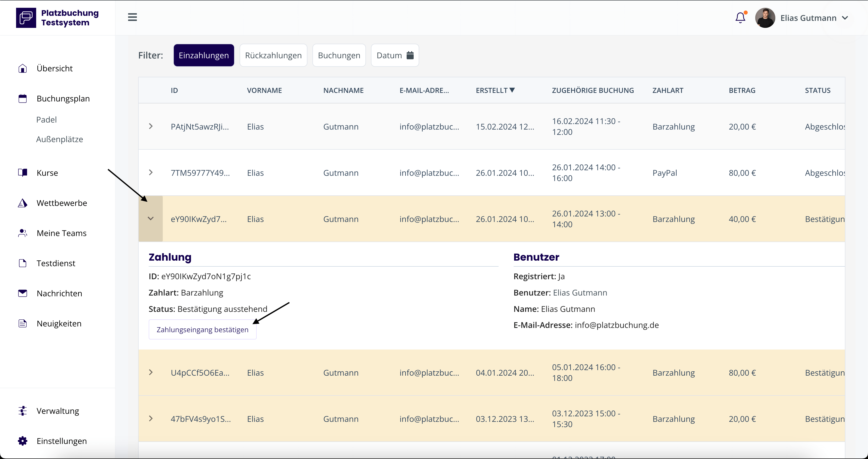Toggle the Buchungen filter
This screenshot has height=459, width=868.
coord(339,55)
